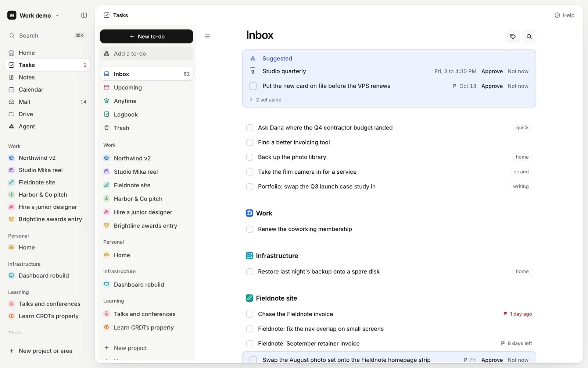Click the quick tag on Ask Dana task
588x368 pixels.
(x=522, y=128)
